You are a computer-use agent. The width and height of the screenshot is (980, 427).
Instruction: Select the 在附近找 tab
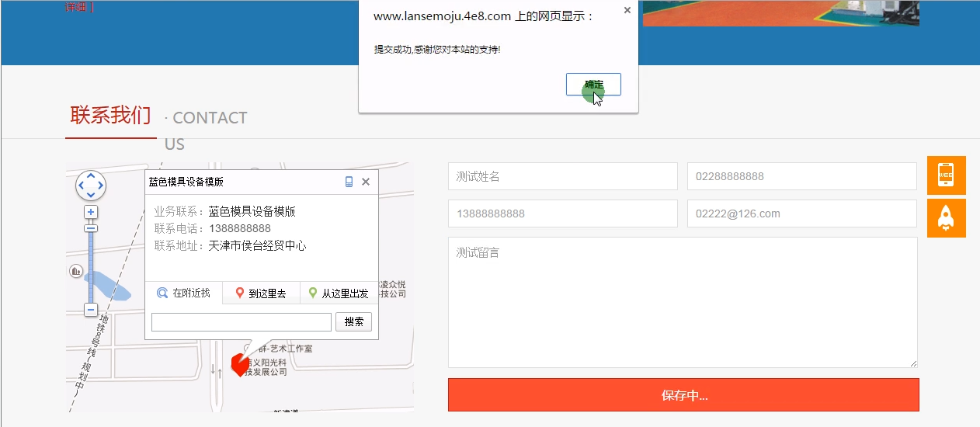point(184,293)
